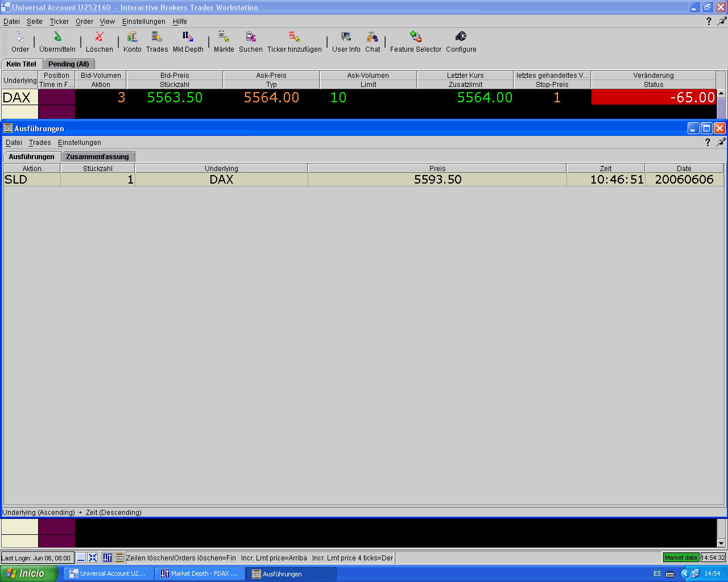Screen dimensions: 728x582
Task: Sort by Stückzahl column in executions table
Action: coord(98,169)
